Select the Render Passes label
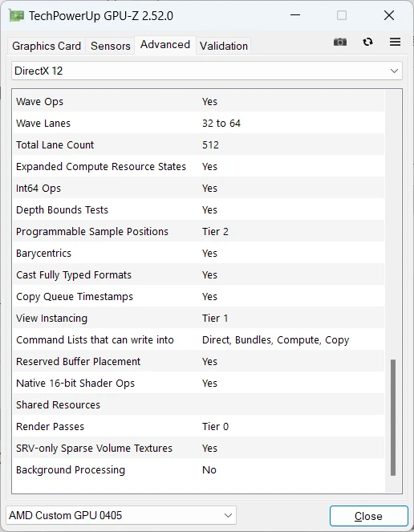Viewport: 414px width, 532px height. tap(50, 426)
